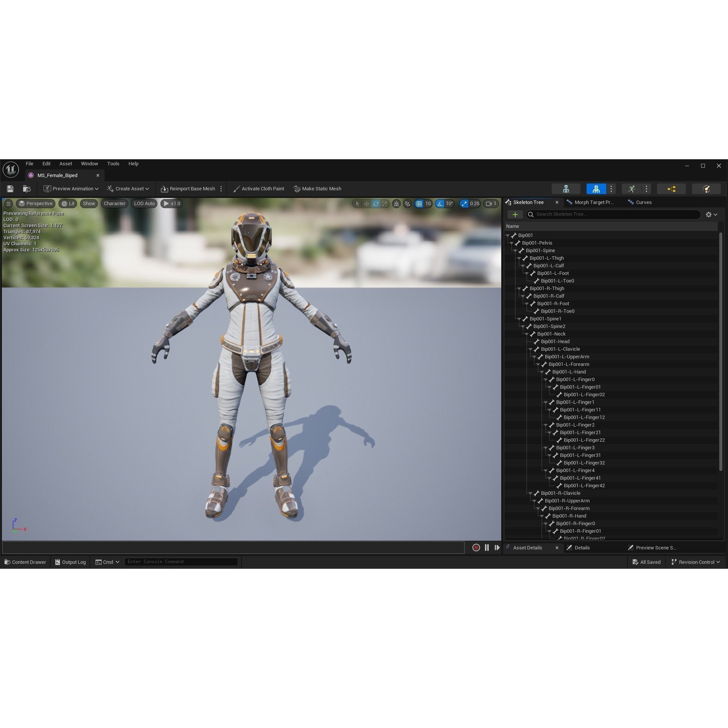
Task: Choose the Translate gizmo icon
Action: click(366, 204)
